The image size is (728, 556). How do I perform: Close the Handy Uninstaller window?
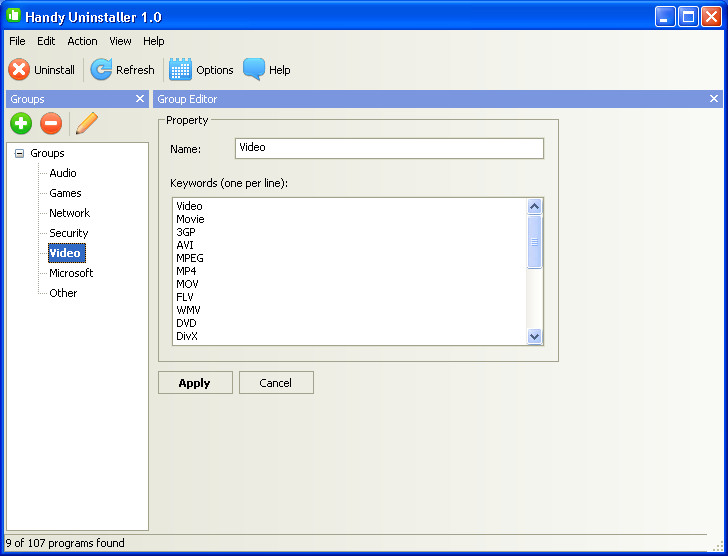(x=711, y=17)
